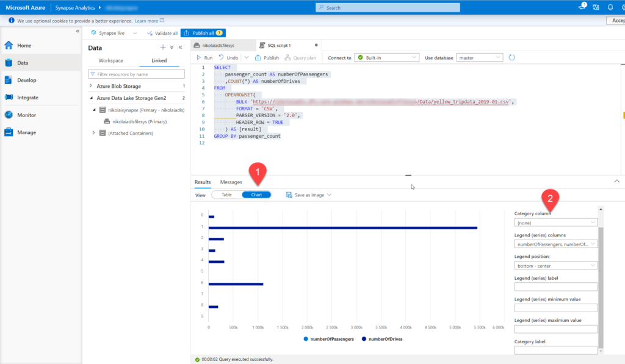
Task: Refresh the database list
Action: [512, 58]
